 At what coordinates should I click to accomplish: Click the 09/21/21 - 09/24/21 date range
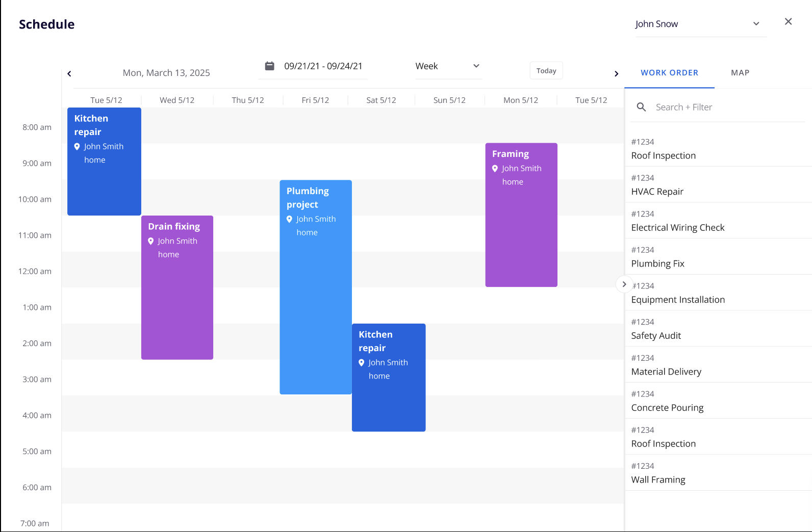(323, 66)
